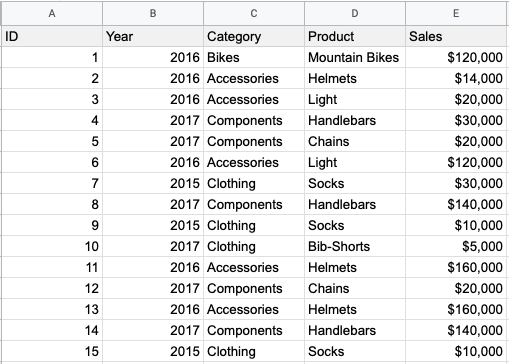Select the $5,000 sales cell

[456, 246]
